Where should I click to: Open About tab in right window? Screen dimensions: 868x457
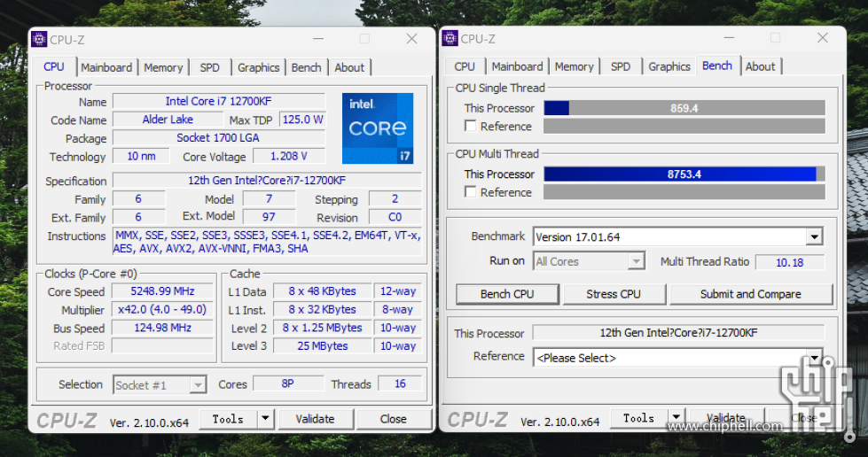[x=760, y=66]
